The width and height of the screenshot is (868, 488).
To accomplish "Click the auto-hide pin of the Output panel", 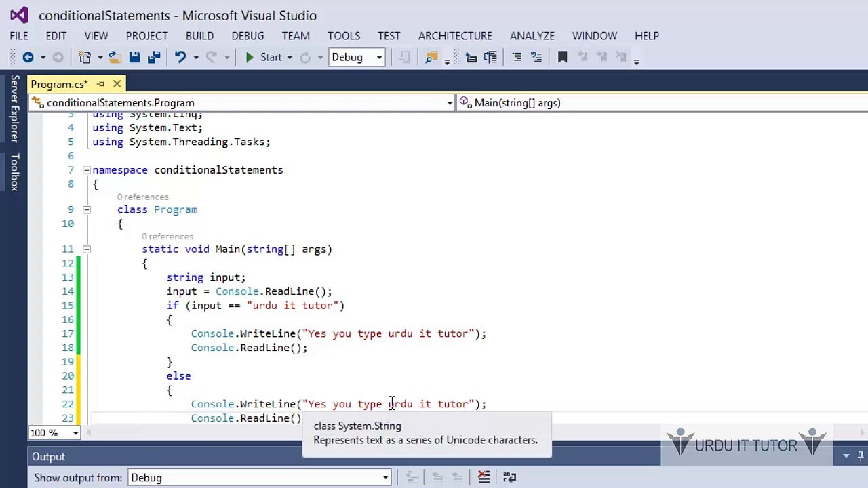I will (861, 457).
